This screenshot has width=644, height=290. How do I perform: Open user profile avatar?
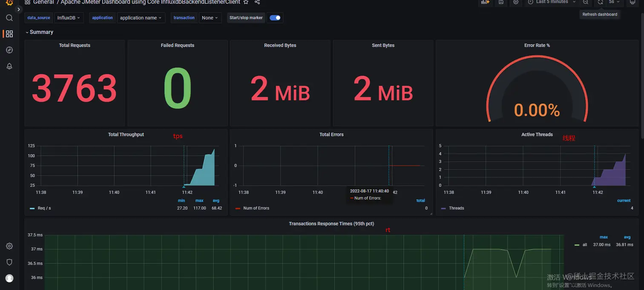tap(9, 278)
